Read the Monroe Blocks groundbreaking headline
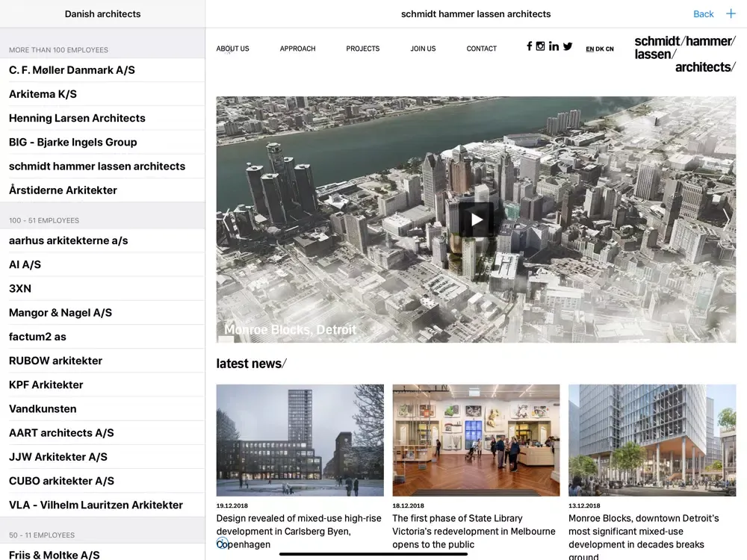The width and height of the screenshot is (747, 560). pyautogui.click(x=644, y=537)
